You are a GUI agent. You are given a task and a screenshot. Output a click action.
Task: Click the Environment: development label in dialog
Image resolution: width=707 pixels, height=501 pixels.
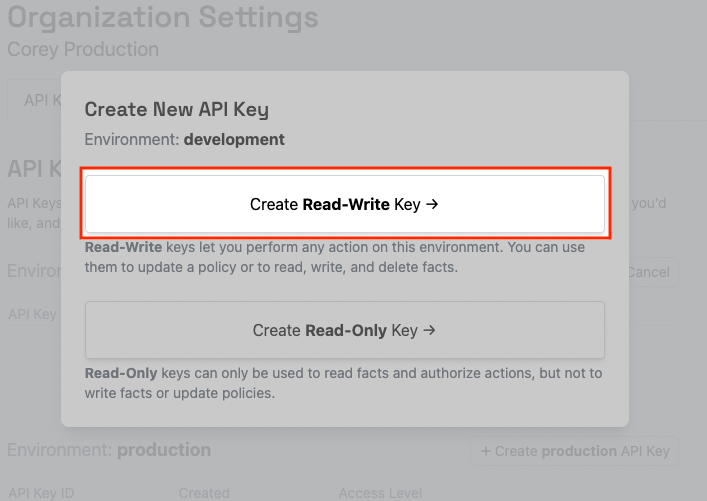[184, 140]
